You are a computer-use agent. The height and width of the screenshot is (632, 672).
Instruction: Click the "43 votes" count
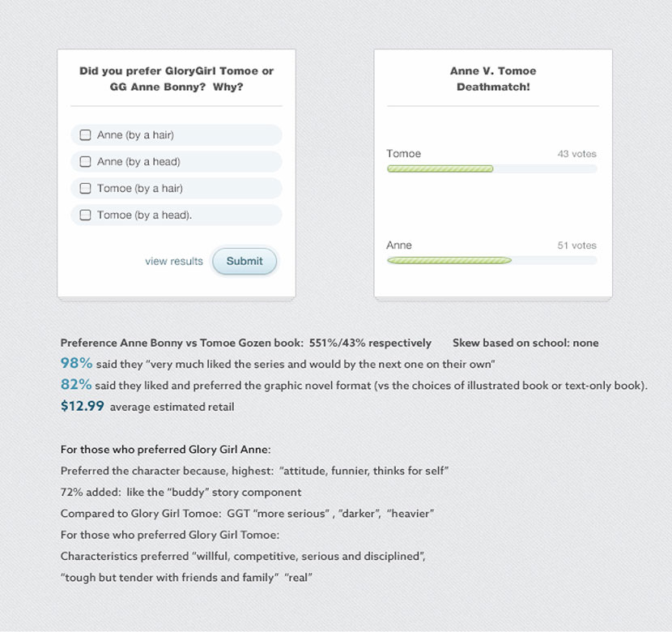tap(576, 154)
